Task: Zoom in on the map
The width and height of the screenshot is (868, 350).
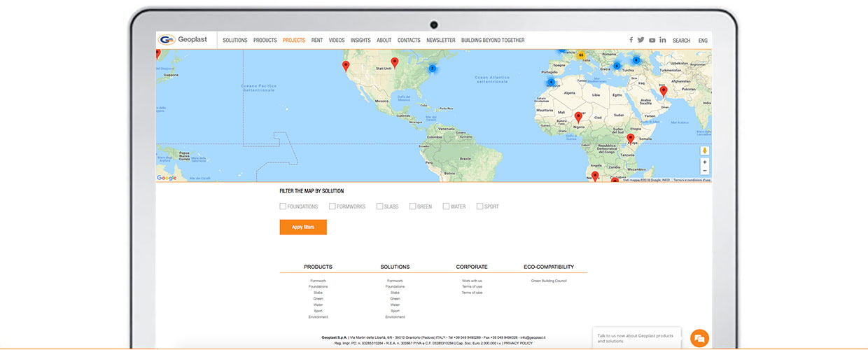Action: [704, 162]
